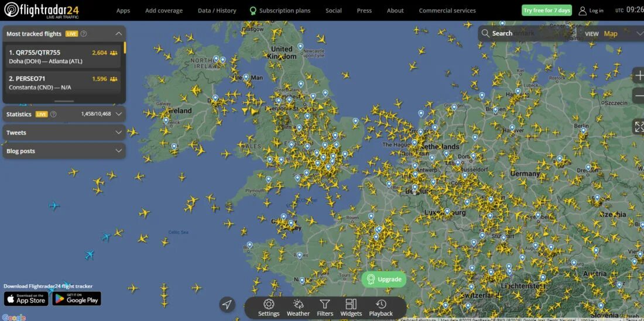Open Subscription plans page
Image resolution: width=644 pixels, height=321 pixels.
point(285,11)
